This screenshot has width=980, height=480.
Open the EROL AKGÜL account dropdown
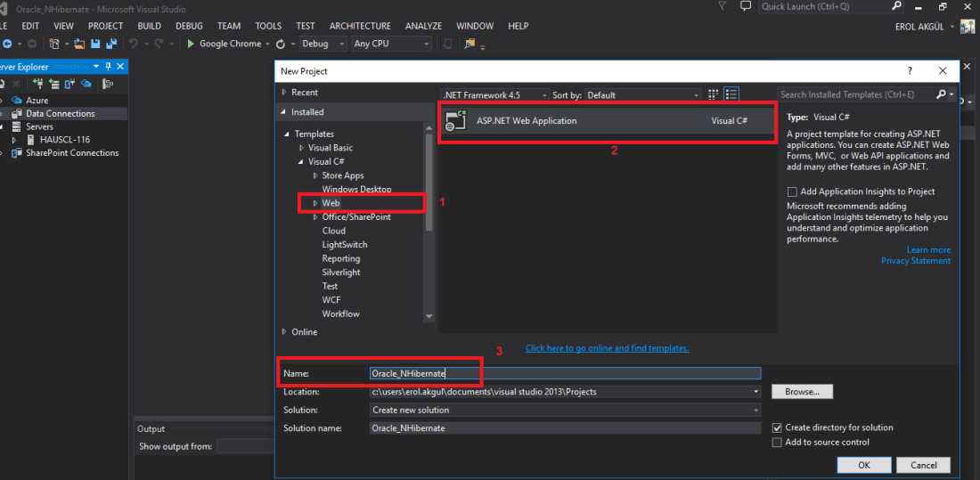(952, 26)
